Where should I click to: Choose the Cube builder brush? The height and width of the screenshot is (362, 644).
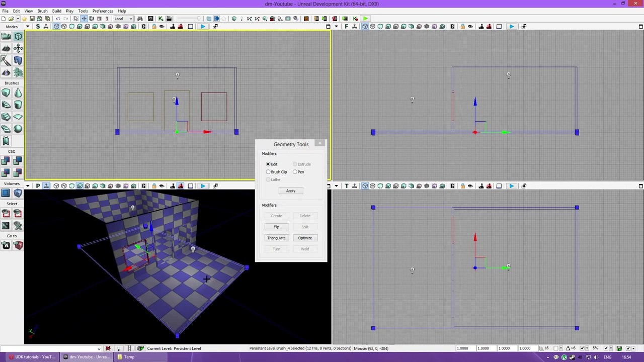click(x=6, y=93)
